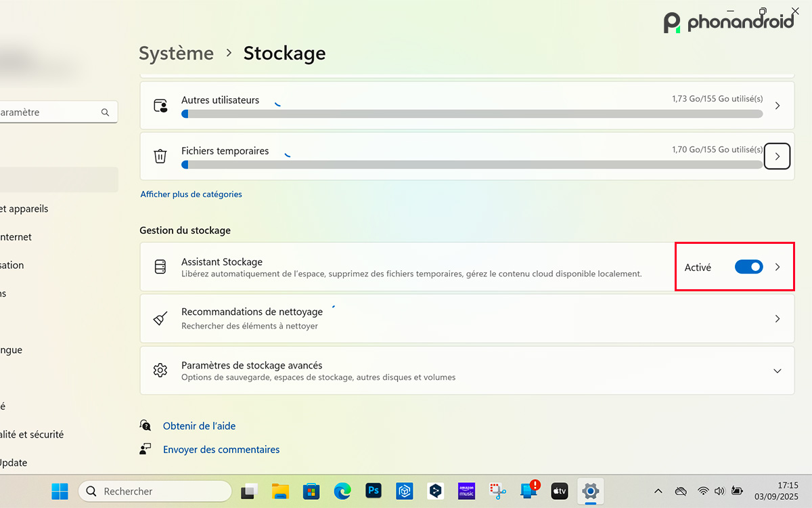Click the Other users icon
Image resolution: width=812 pixels, height=508 pixels.
pyautogui.click(x=160, y=105)
